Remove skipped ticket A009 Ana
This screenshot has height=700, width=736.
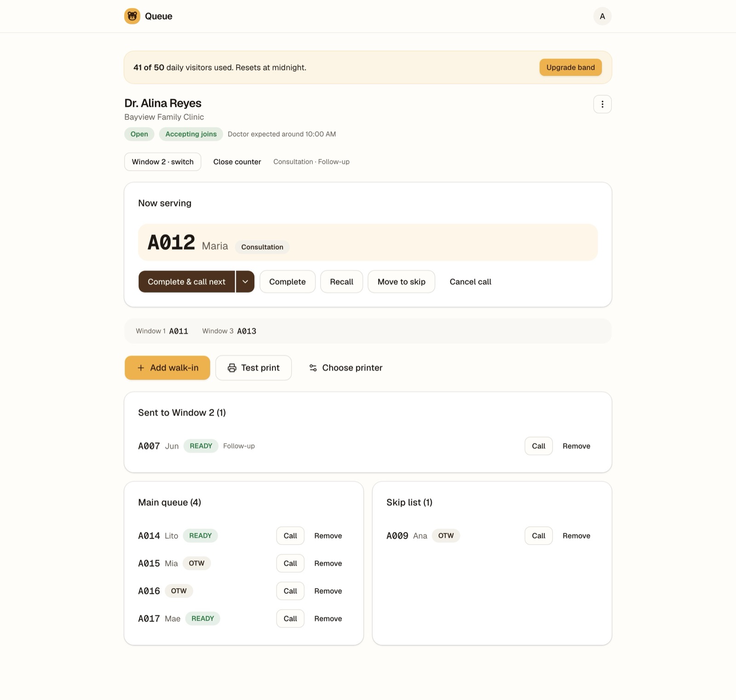coord(576,536)
